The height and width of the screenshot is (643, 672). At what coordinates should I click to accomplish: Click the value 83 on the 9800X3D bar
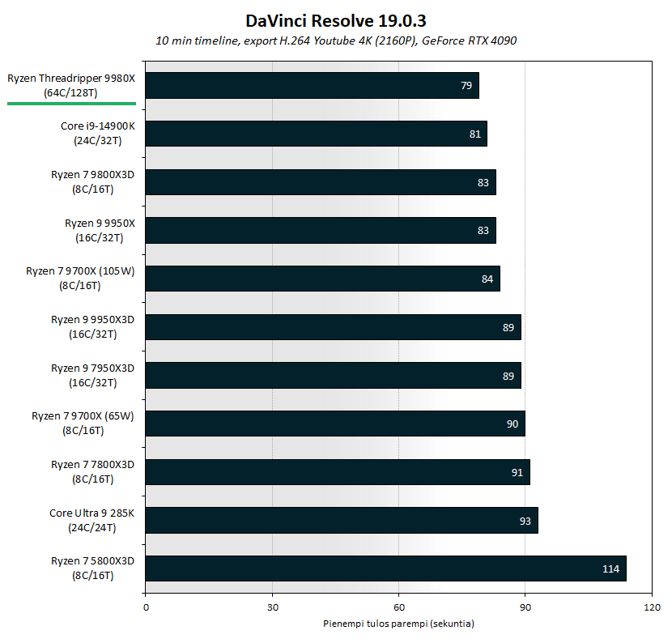[x=483, y=182]
